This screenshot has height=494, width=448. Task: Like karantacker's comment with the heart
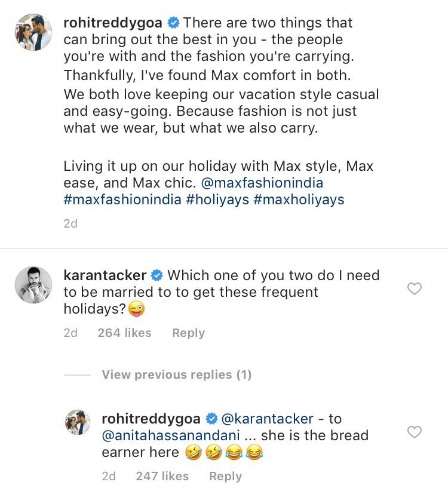point(414,289)
